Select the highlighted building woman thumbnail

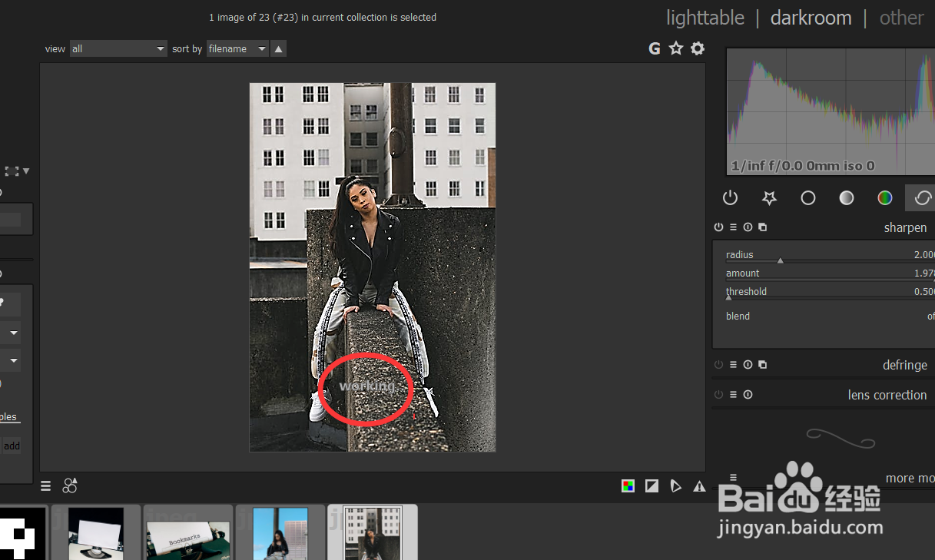(373, 533)
